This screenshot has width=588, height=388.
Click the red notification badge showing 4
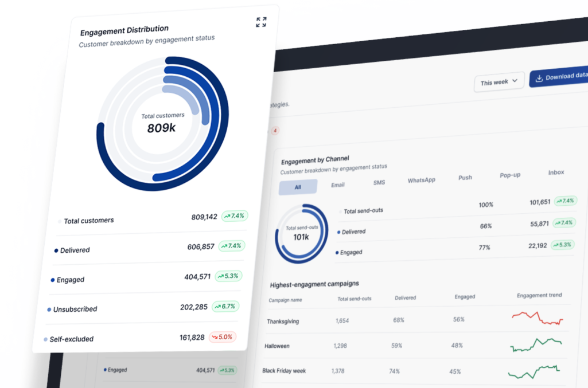click(x=275, y=131)
